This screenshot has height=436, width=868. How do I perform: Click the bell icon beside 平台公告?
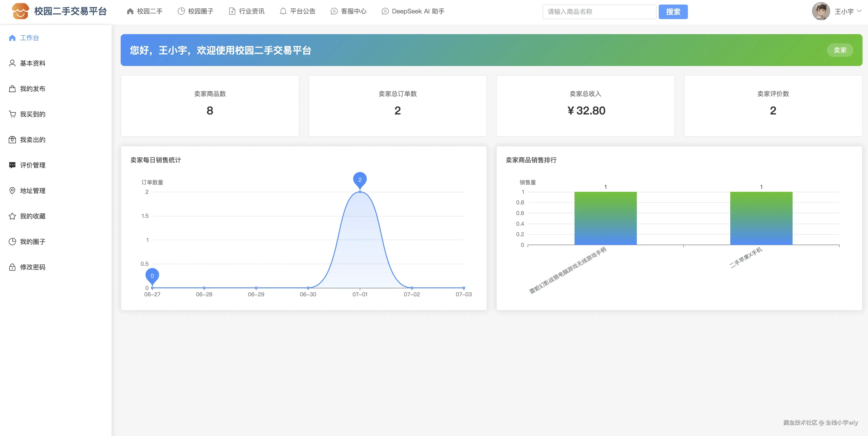coord(283,11)
